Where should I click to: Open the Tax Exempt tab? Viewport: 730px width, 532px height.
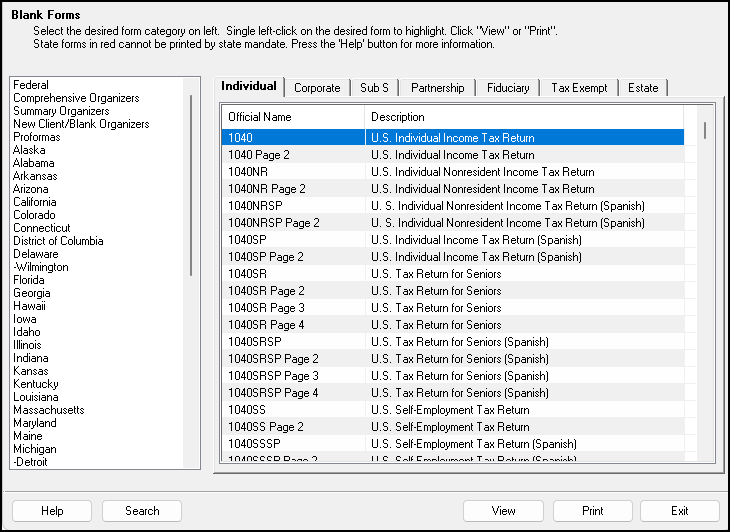click(x=579, y=88)
